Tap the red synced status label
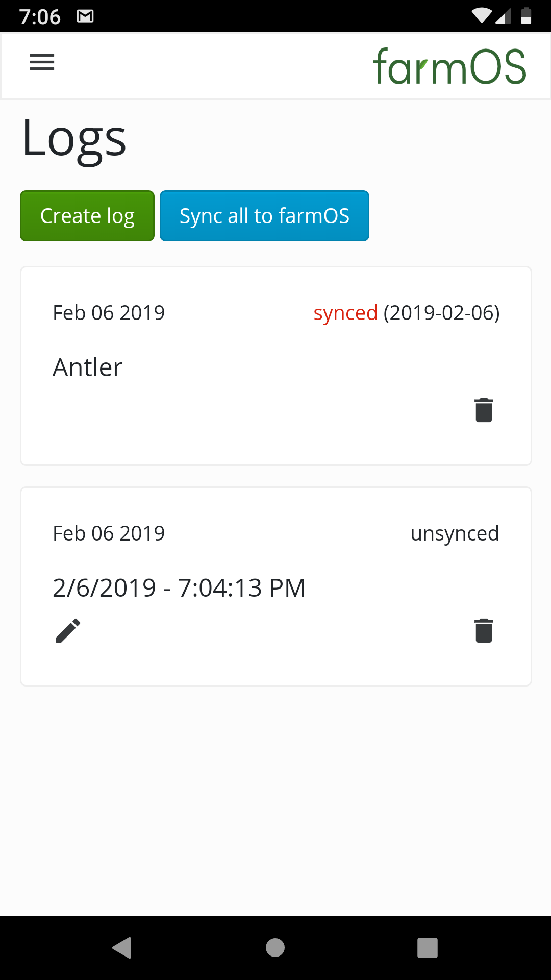This screenshot has height=980, width=551. [x=345, y=313]
